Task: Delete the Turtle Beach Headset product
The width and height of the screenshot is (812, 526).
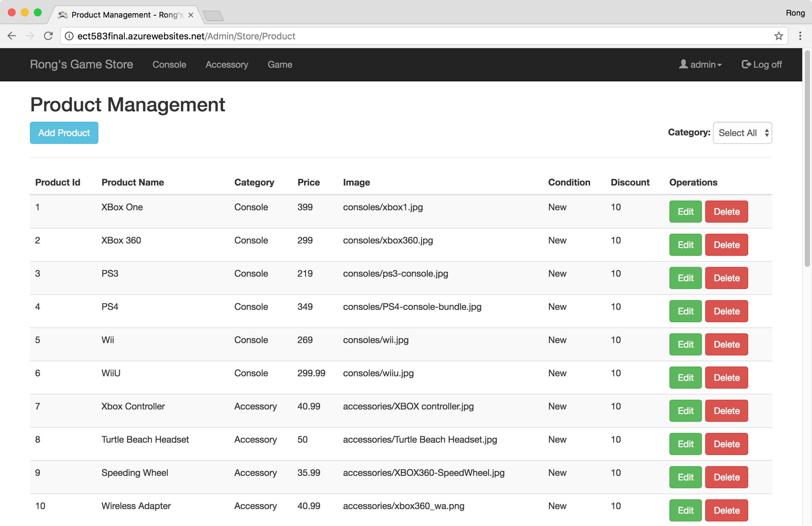Action: [727, 444]
